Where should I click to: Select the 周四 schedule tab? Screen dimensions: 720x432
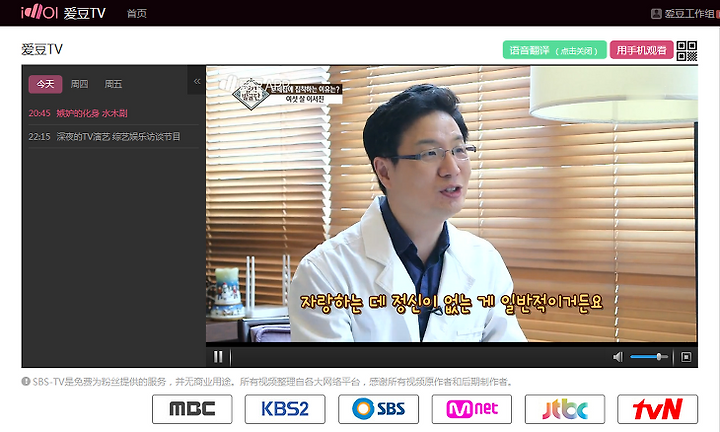79,84
